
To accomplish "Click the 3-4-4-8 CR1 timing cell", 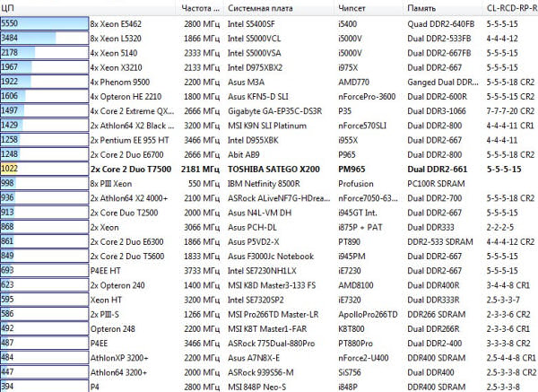I will tap(508, 285).
